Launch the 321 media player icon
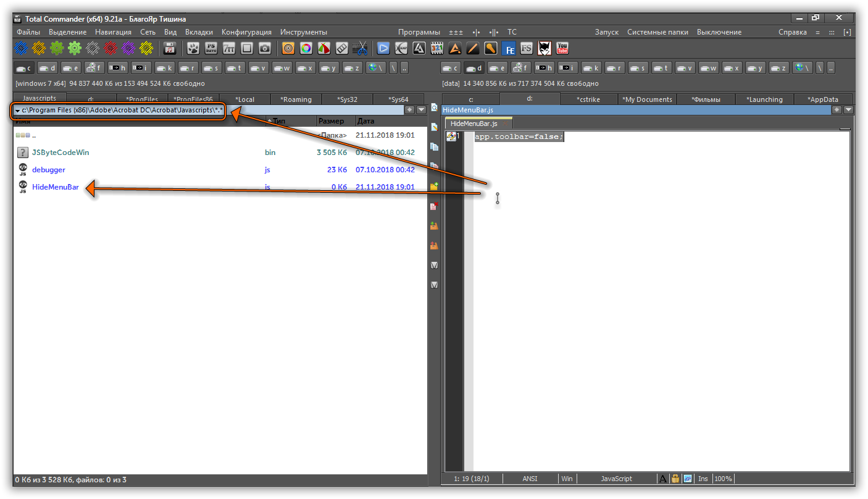The image size is (868, 499). 437,48
